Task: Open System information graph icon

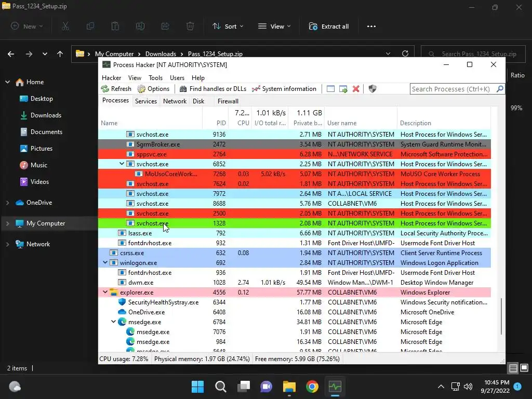Action: coord(256,89)
